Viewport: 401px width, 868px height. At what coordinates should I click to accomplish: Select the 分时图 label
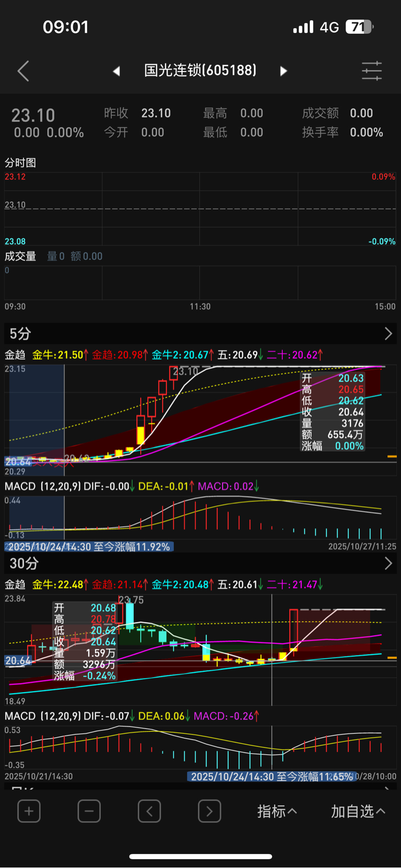pos(20,163)
